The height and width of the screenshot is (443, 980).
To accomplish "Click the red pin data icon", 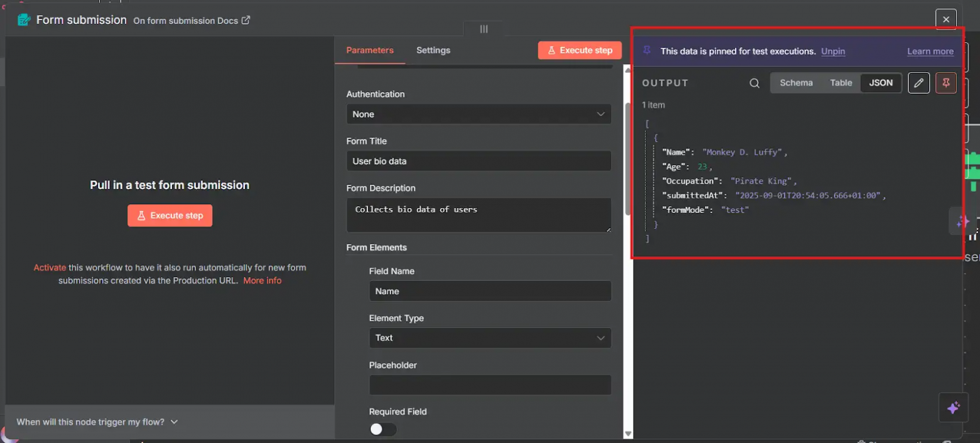I will coord(946,83).
